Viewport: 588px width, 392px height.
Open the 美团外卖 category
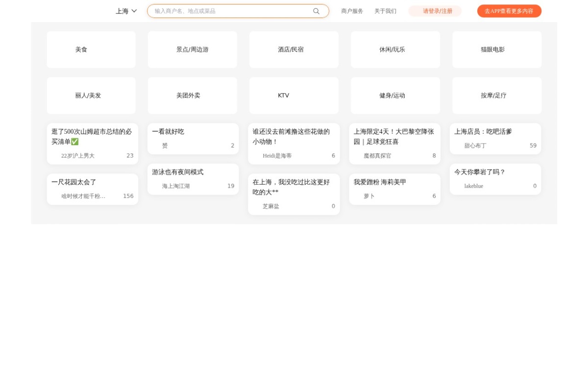pyautogui.click(x=193, y=96)
